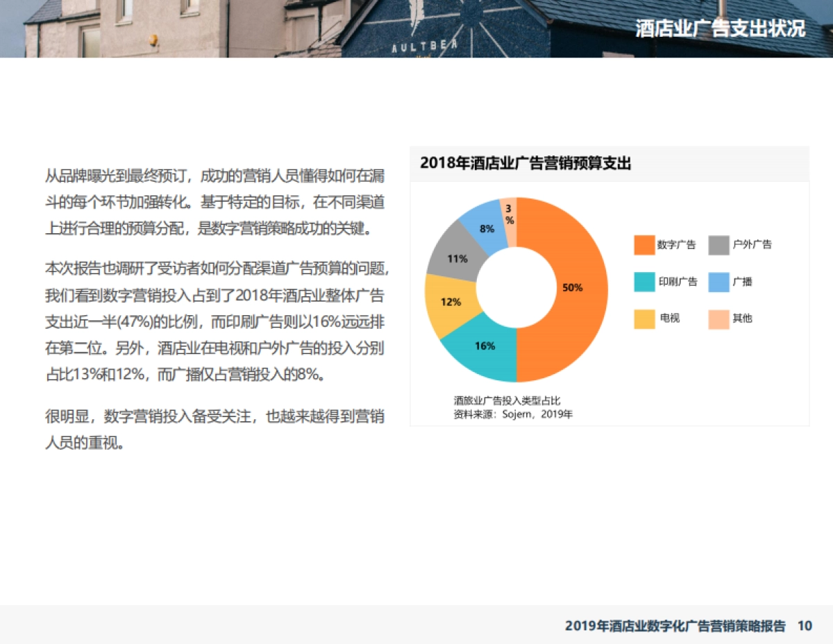Click the donut chart center hole
Screen dimensions: 833x644
(x=517, y=287)
